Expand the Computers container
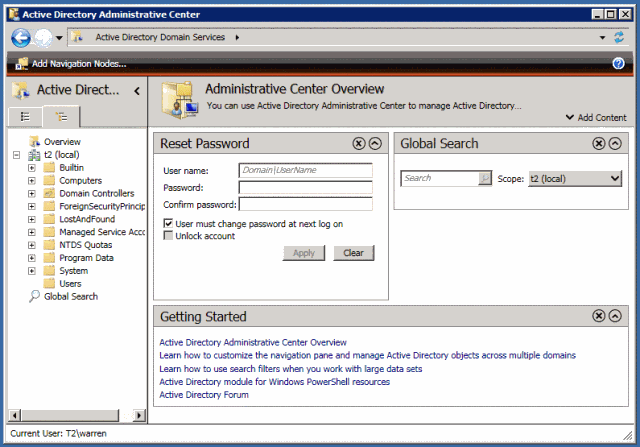 click(x=31, y=180)
